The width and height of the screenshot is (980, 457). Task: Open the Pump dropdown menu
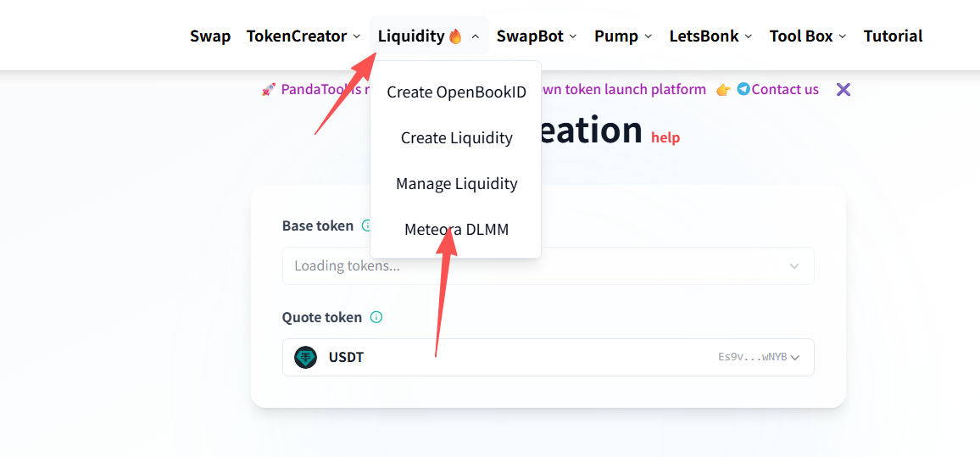[623, 36]
